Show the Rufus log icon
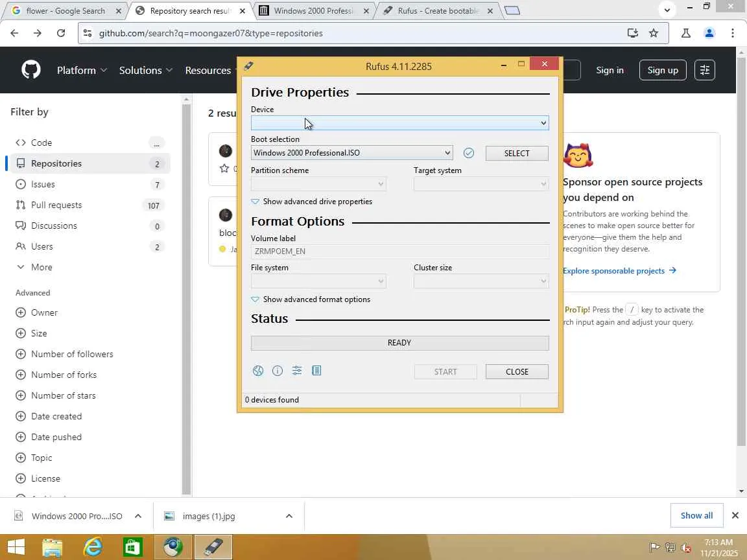This screenshot has height=560, width=747. (x=316, y=371)
